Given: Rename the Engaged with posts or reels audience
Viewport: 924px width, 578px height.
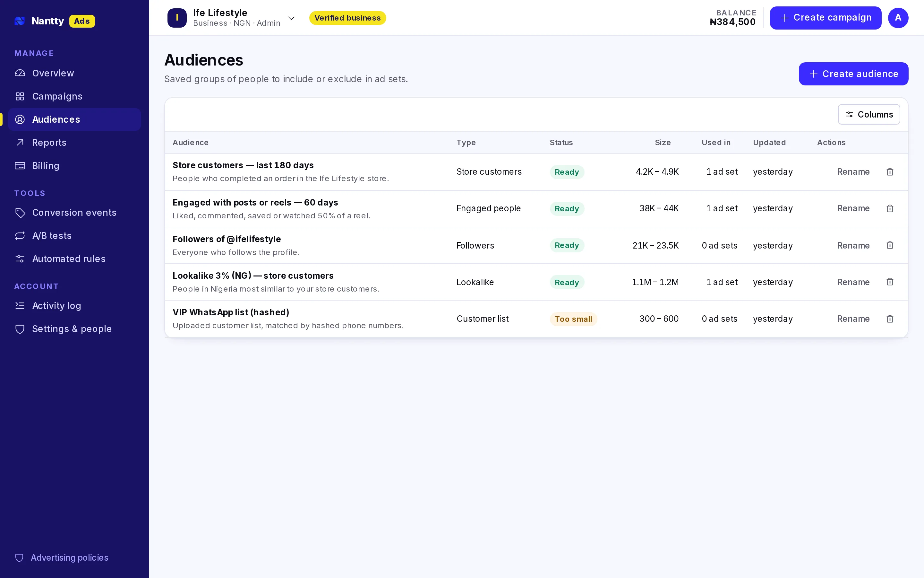Looking at the screenshot, I should 853,208.
